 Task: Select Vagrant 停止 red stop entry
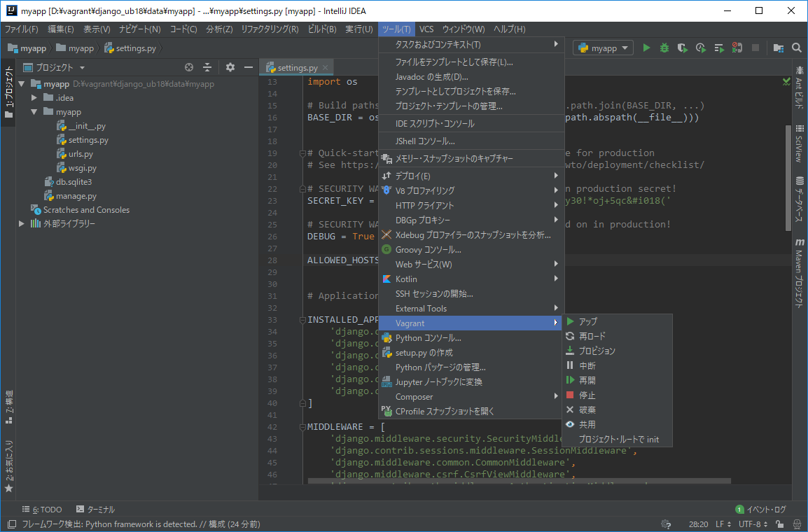click(617, 395)
